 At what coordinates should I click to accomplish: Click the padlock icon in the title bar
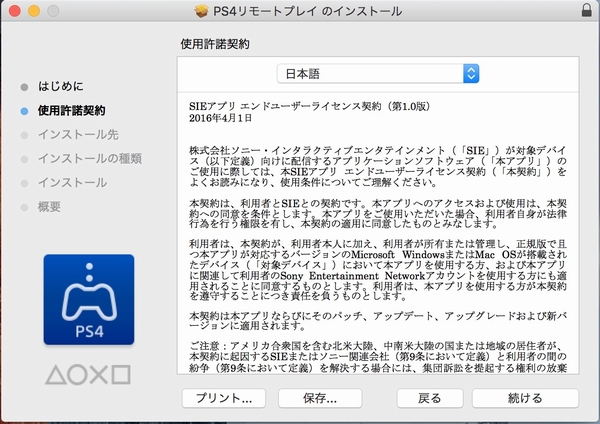click(x=585, y=11)
